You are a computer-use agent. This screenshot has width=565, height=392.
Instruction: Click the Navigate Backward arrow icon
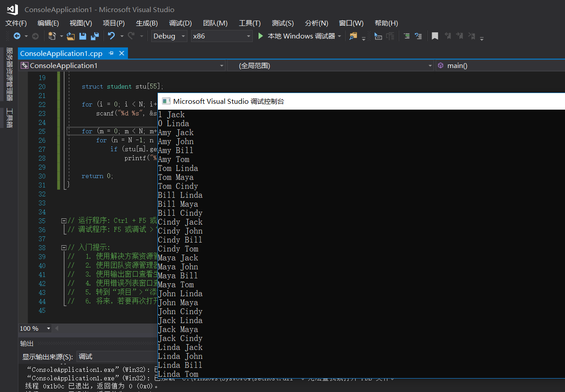point(17,36)
